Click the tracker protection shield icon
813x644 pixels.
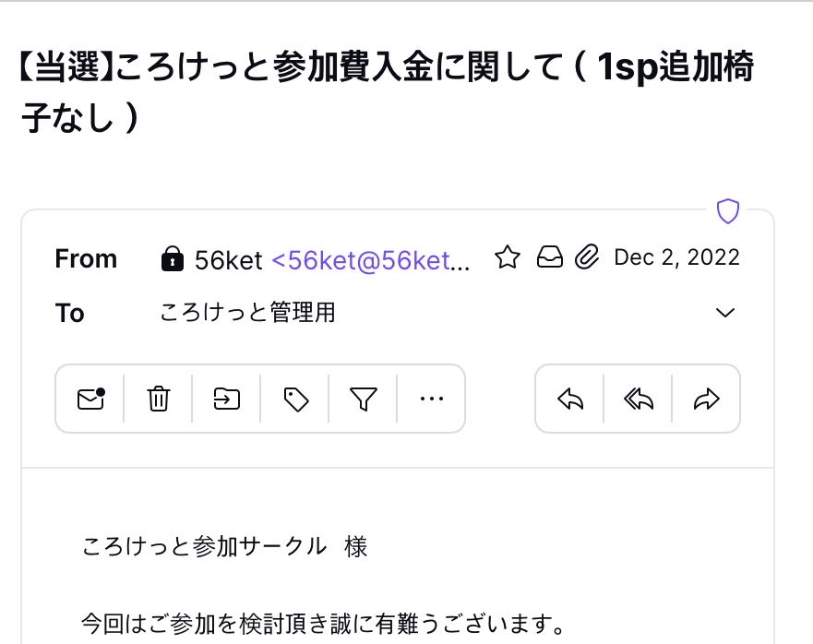729,211
